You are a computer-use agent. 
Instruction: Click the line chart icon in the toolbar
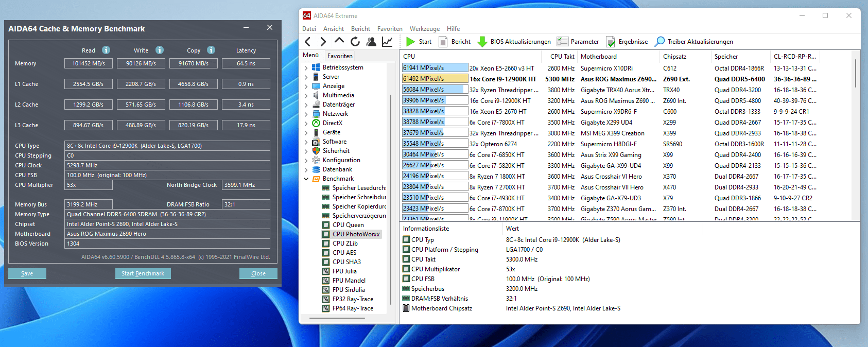[x=387, y=42]
